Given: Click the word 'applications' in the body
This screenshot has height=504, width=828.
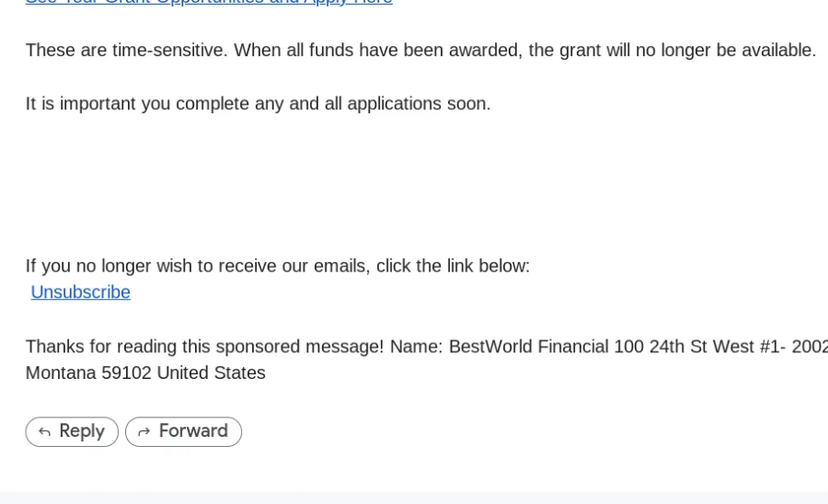Looking at the screenshot, I should click(394, 103).
